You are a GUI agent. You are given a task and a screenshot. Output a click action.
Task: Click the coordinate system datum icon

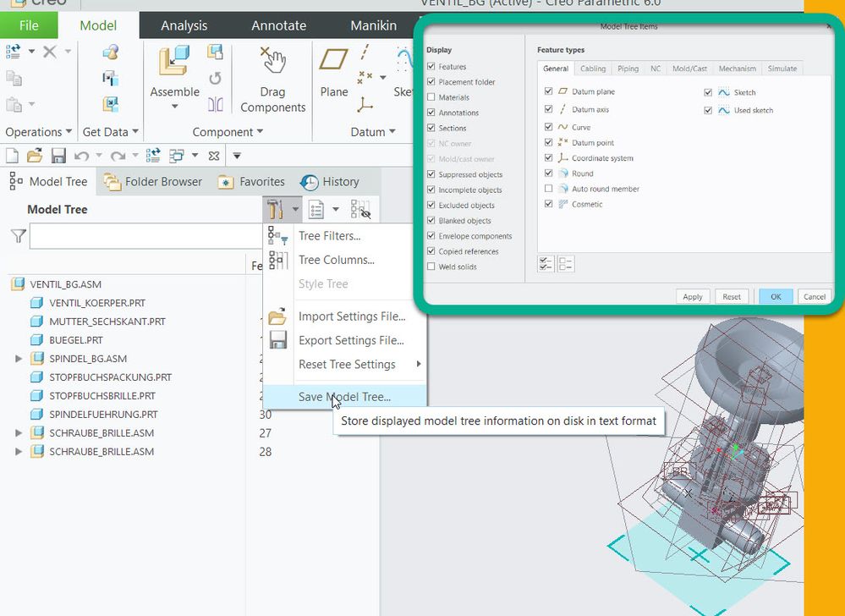365,105
